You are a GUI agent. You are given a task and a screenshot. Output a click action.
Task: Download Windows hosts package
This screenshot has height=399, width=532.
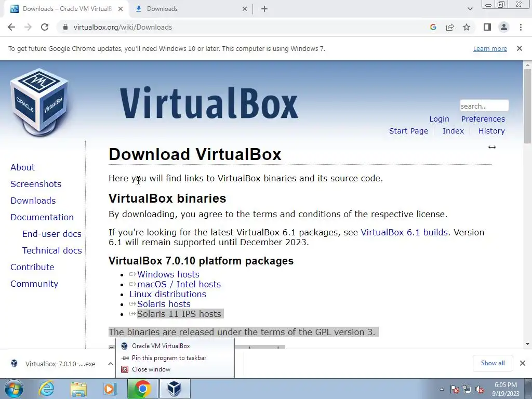168,274
